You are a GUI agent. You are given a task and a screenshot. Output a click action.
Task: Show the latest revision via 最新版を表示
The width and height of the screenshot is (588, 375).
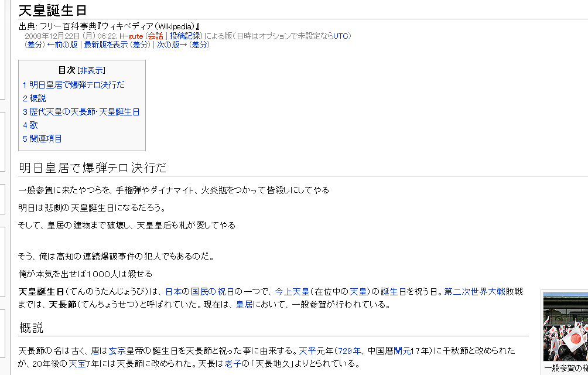(x=106, y=45)
